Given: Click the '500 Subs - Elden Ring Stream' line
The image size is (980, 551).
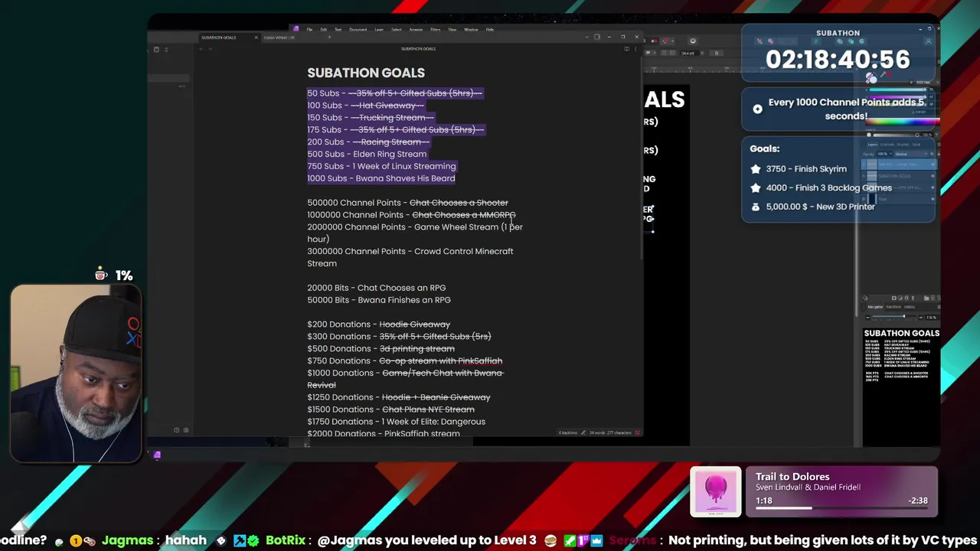Looking at the screenshot, I should click(367, 154).
